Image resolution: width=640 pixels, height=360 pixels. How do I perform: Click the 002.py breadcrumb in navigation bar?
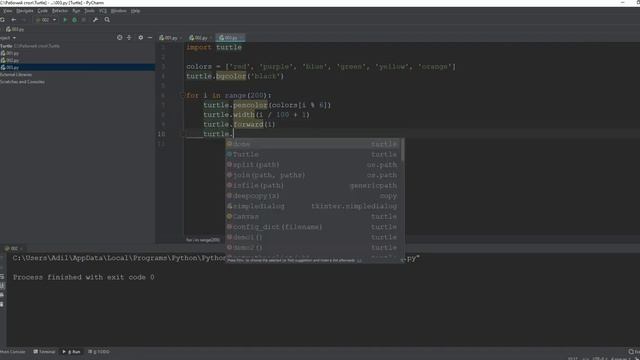tap(15, 29)
